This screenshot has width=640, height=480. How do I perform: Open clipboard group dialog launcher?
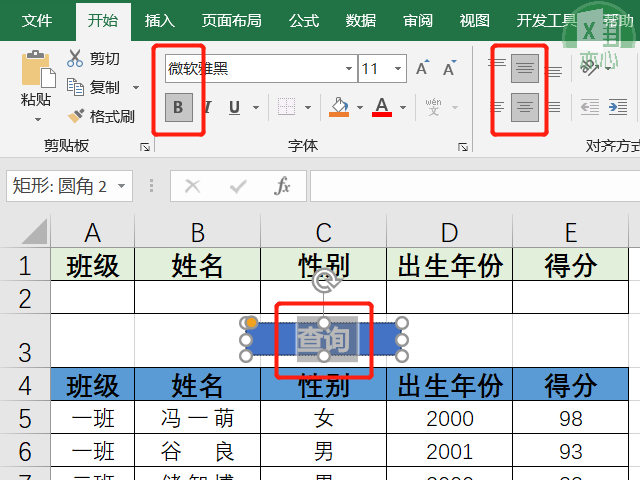point(144,147)
